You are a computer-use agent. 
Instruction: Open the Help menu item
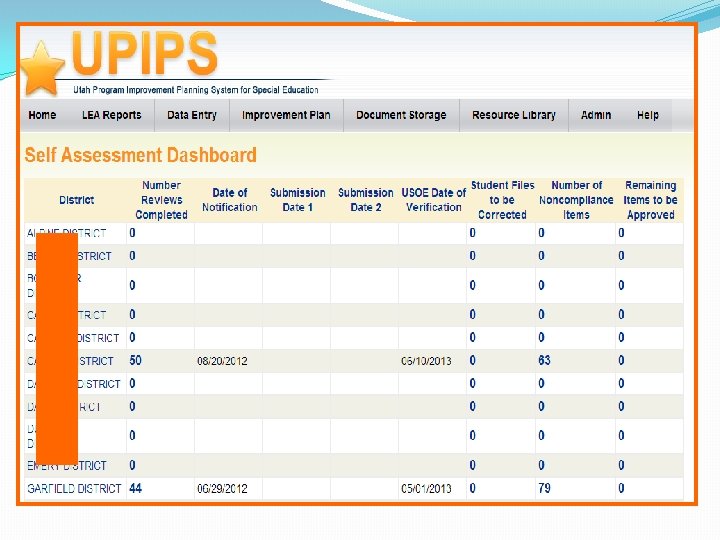[648, 115]
